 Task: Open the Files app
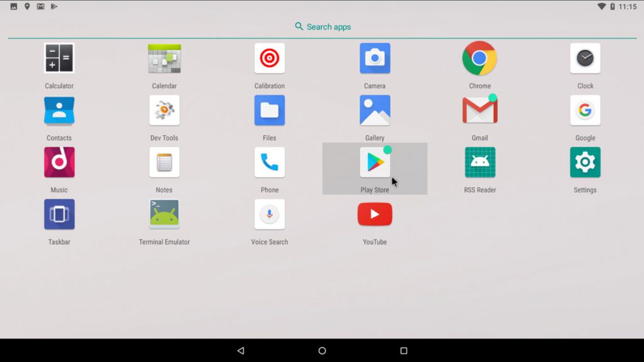pos(269,111)
